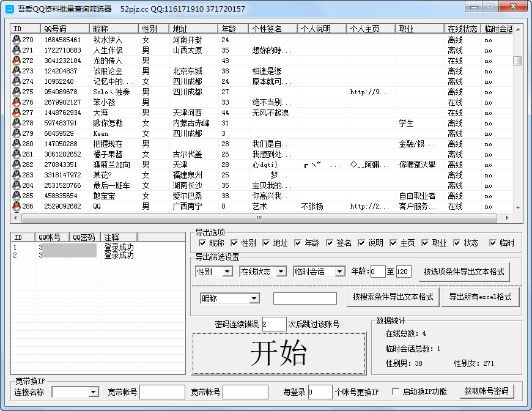Screen dimensions: 532x411
Task: Click the first 宽带帐号 input field
Action: [x=162, y=392]
